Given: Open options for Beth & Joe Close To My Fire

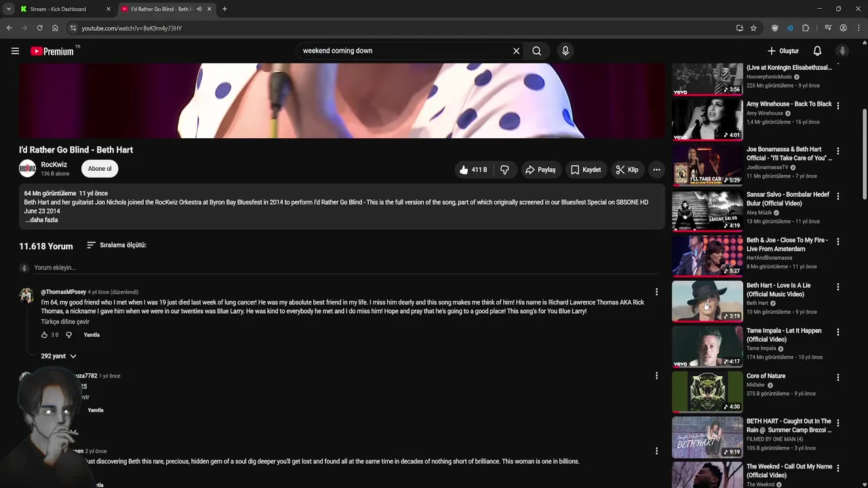Looking at the screenshot, I should pyautogui.click(x=838, y=242).
